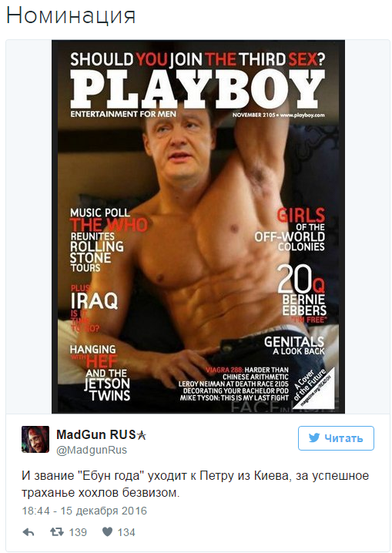Click the www.playboy.com text on the cover
This screenshot has height=553, width=392.
point(303,115)
